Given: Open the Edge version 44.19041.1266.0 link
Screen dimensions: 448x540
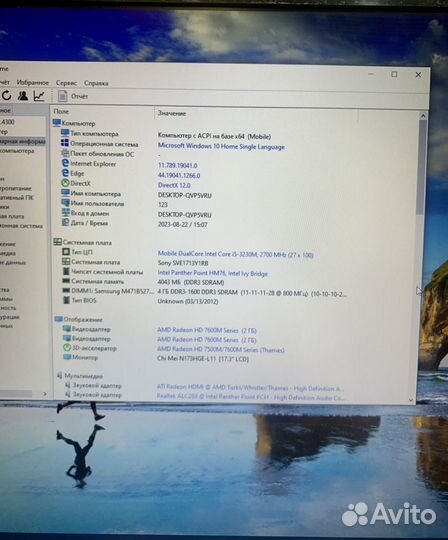Looking at the screenshot, I should 179,175.
